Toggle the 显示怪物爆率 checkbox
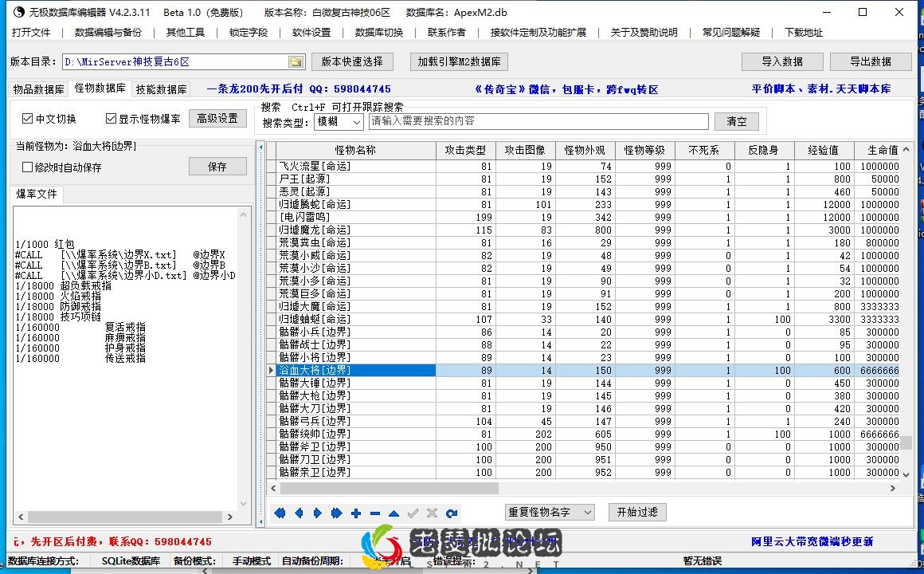924x574 pixels. (143, 119)
